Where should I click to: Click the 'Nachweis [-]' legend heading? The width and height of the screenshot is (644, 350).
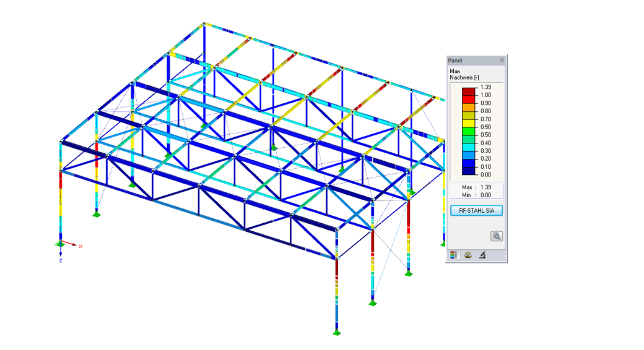pyautogui.click(x=464, y=77)
